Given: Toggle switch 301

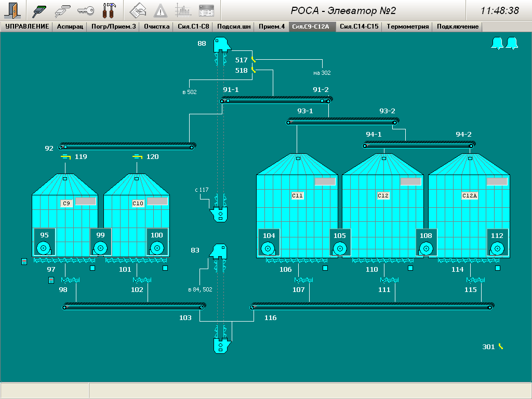Looking at the screenshot, I should click(501, 347).
